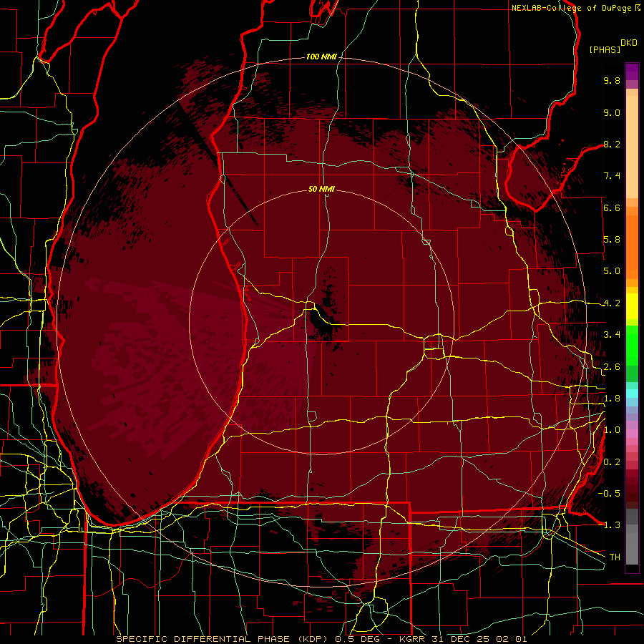Click the -0.5 scale value

[x=609, y=494]
